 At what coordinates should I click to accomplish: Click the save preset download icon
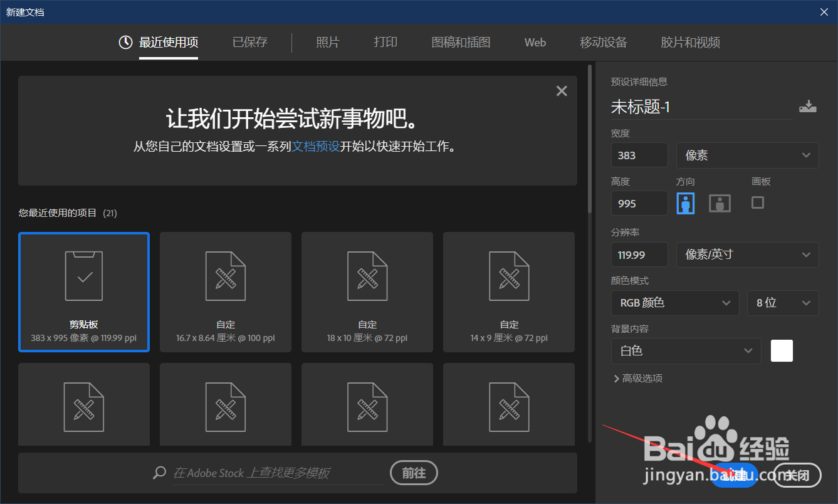pyautogui.click(x=808, y=106)
